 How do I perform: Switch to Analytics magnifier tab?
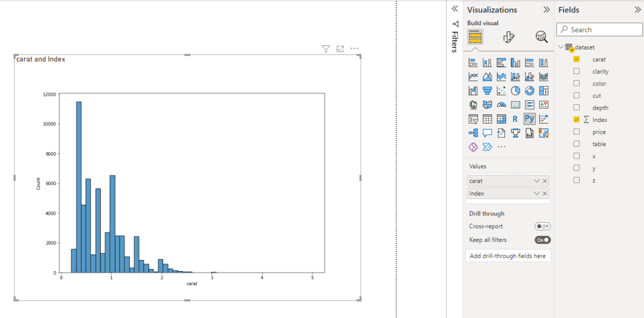coord(541,37)
